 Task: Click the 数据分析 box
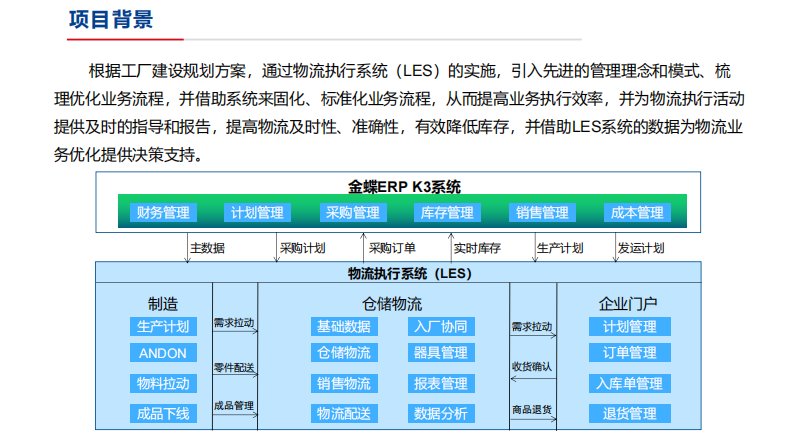tap(440, 413)
